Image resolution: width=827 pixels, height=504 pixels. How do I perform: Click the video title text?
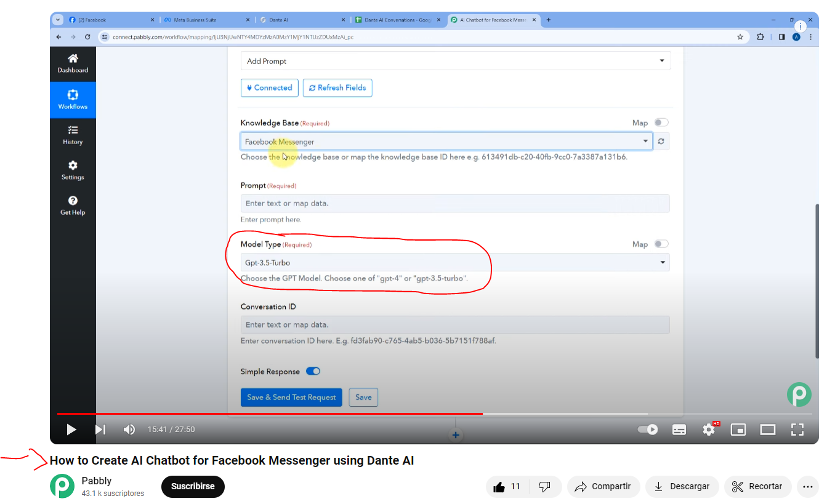coord(232,460)
